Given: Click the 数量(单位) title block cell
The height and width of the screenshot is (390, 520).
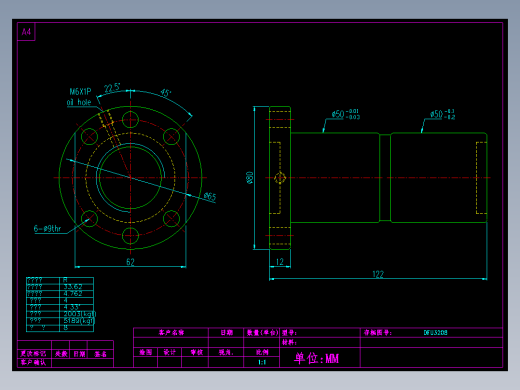Looking at the screenshot, I should (x=263, y=332).
